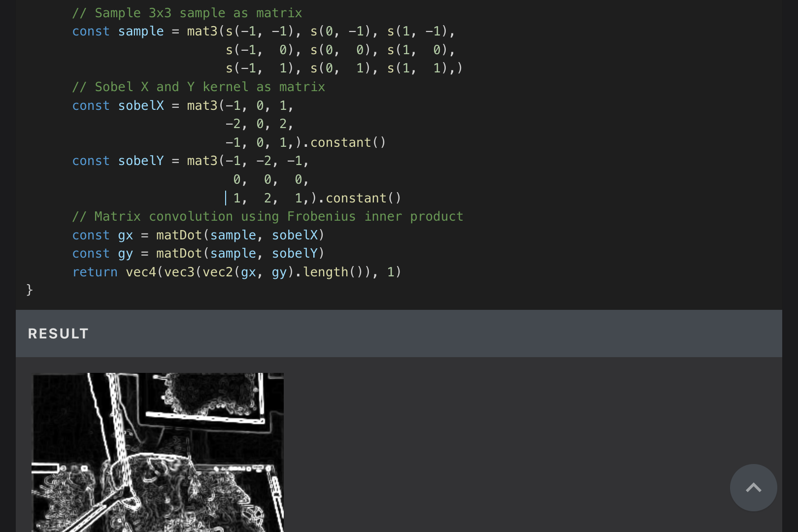This screenshot has width=798, height=532.
Task: Select the gx constant name
Action: click(125, 235)
